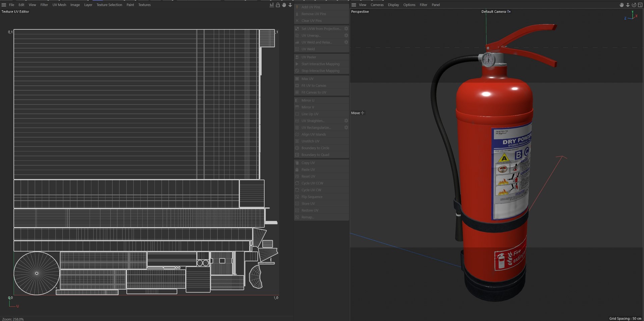Click the Default Camera label

[493, 11]
